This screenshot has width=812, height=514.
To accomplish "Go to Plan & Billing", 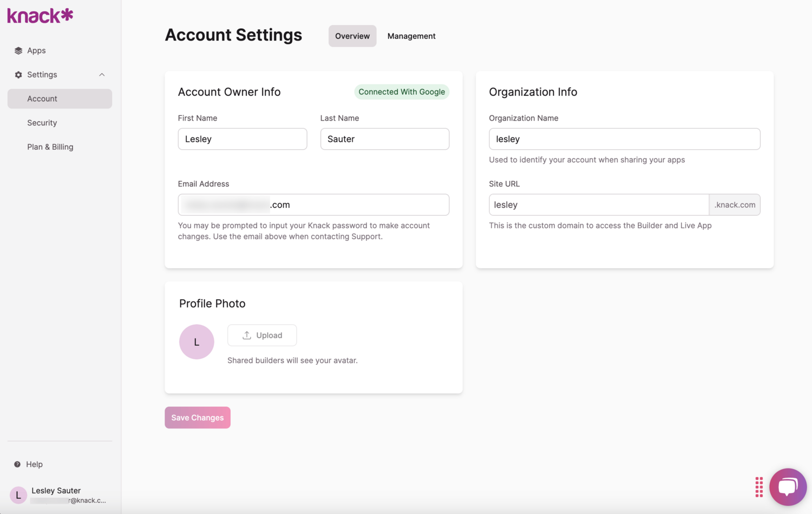I will point(50,147).
